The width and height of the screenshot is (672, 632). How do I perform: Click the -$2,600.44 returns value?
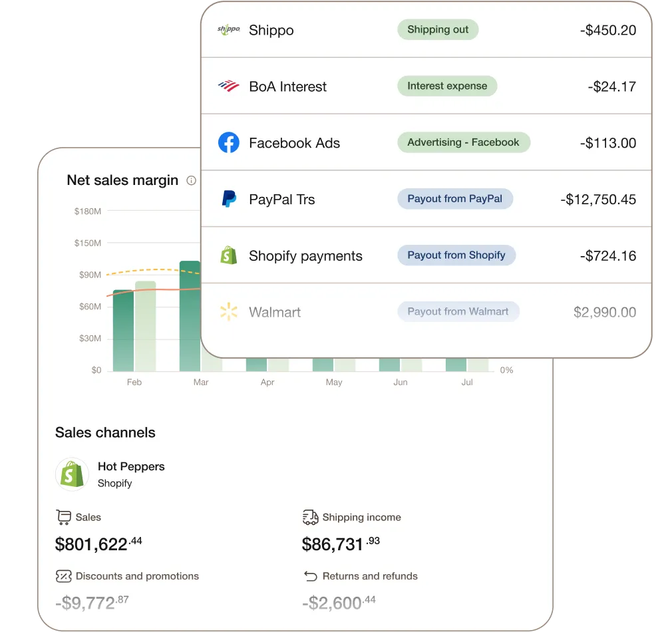click(339, 603)
